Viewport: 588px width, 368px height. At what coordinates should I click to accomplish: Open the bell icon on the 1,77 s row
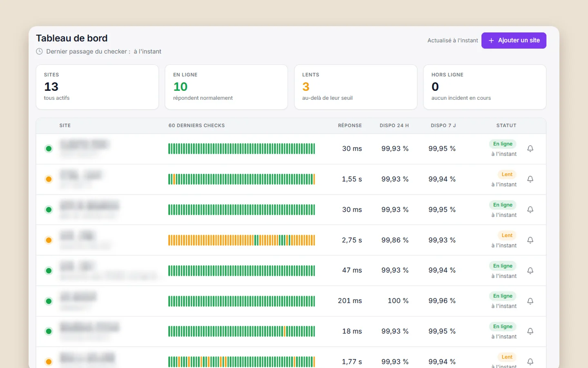530,361
